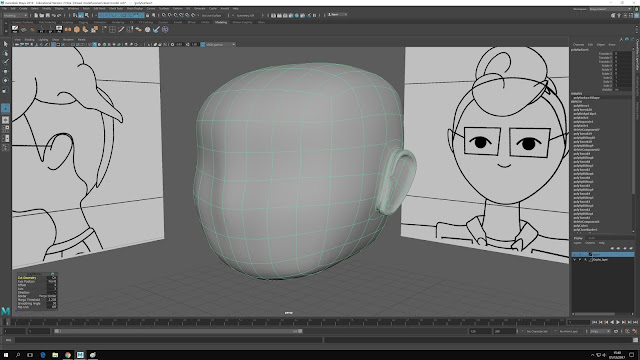Select the arrow Select tool in toolbox

(5, 44)
